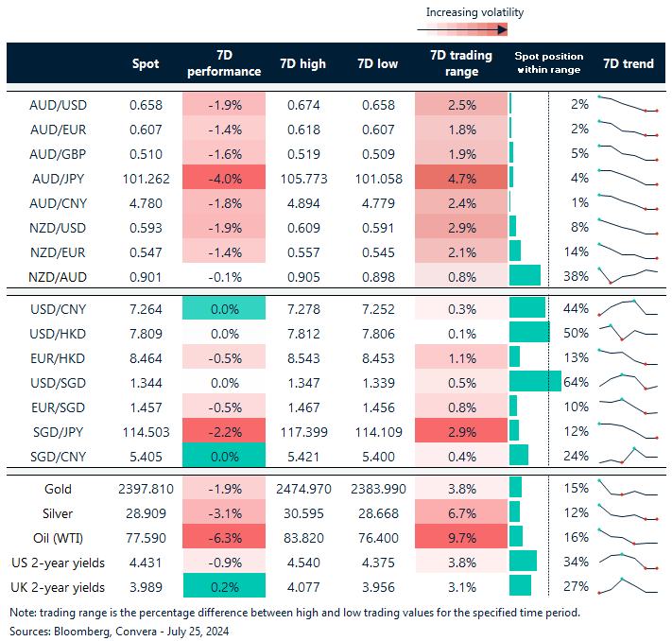The width and height of the screenshot is (672, 641).
Task: Click the NZD/AUD 7D trend sparkline
Action: (x=629, y=276)
